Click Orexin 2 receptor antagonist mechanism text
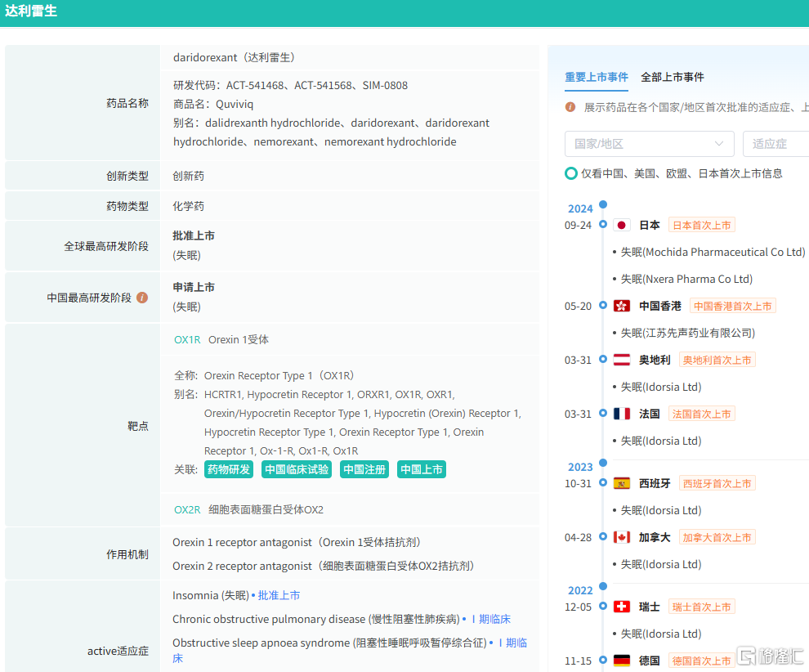The height and width of the screenshot is (672, 809). point(326,567)
